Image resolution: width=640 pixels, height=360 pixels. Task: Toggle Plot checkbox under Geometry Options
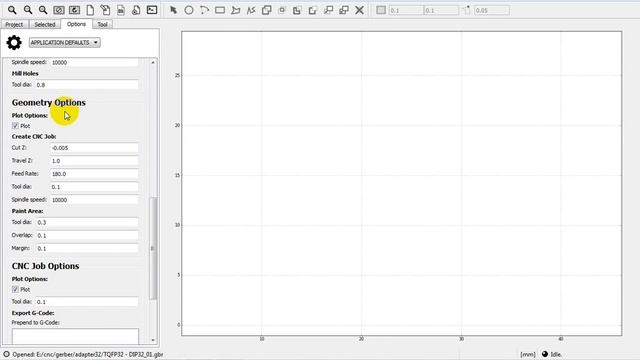tap(16, 126)
